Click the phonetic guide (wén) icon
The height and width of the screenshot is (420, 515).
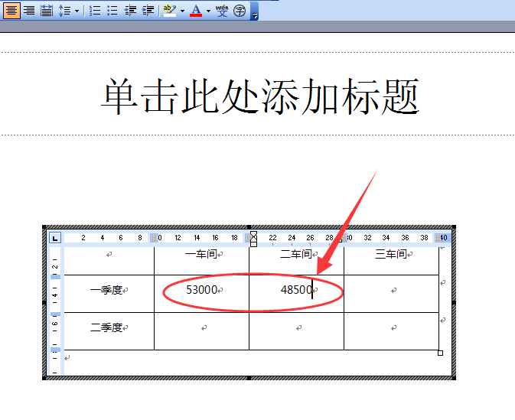(x=222, y=11)
